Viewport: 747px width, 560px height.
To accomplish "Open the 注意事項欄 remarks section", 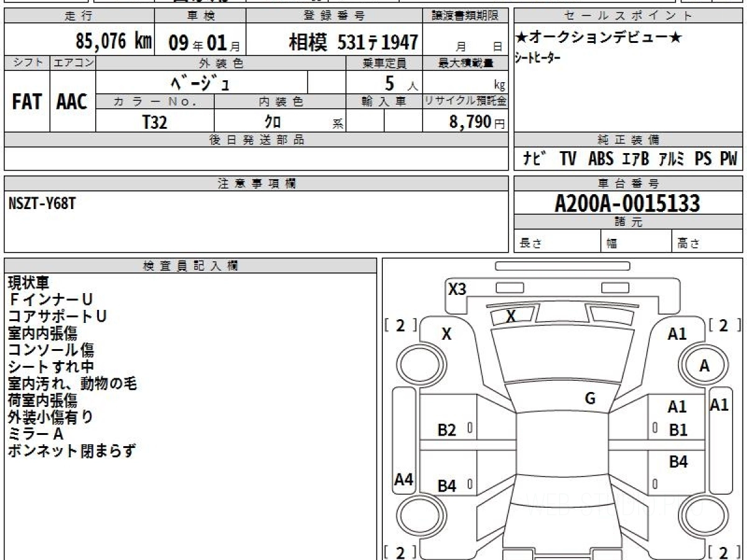I will point(253,183).
